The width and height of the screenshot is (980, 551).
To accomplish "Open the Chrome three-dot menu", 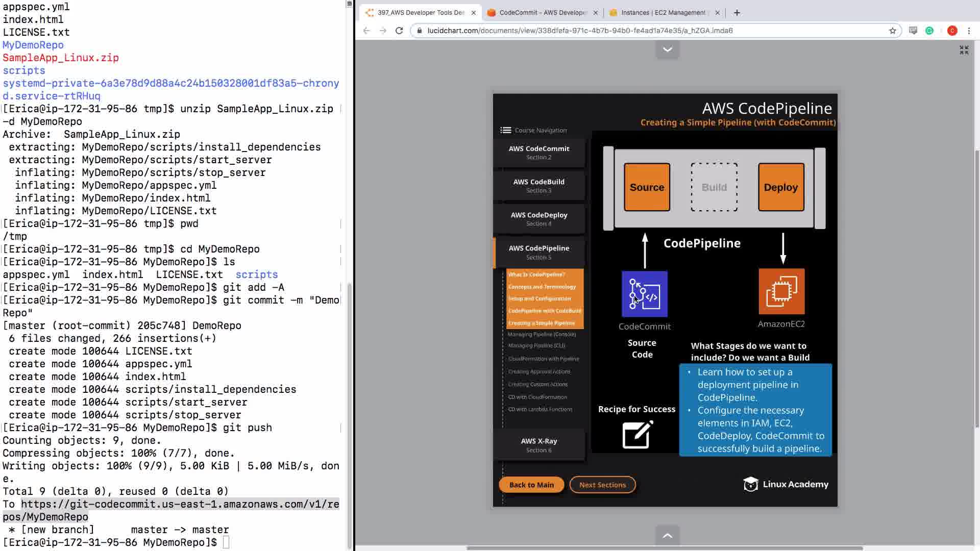I will pos(969,31).
